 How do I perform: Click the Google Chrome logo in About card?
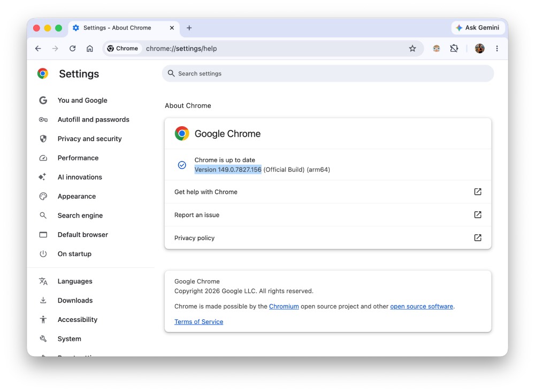[182, 133]
